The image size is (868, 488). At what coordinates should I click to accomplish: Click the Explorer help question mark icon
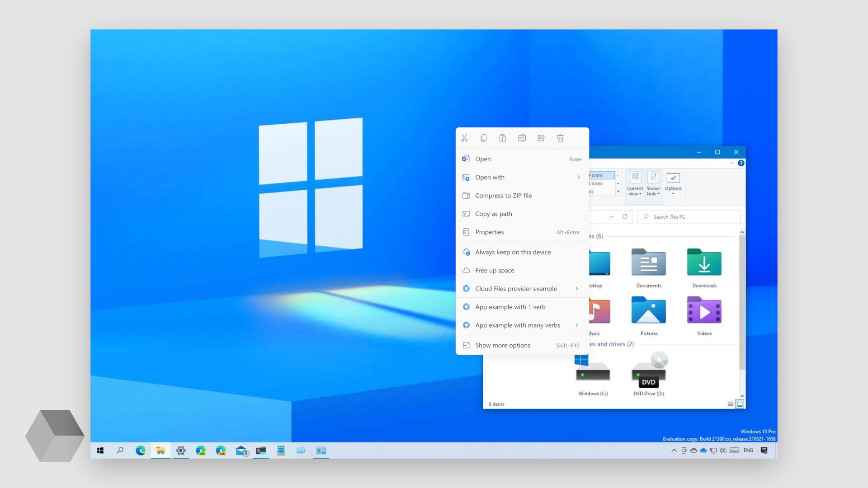[741, 163]
